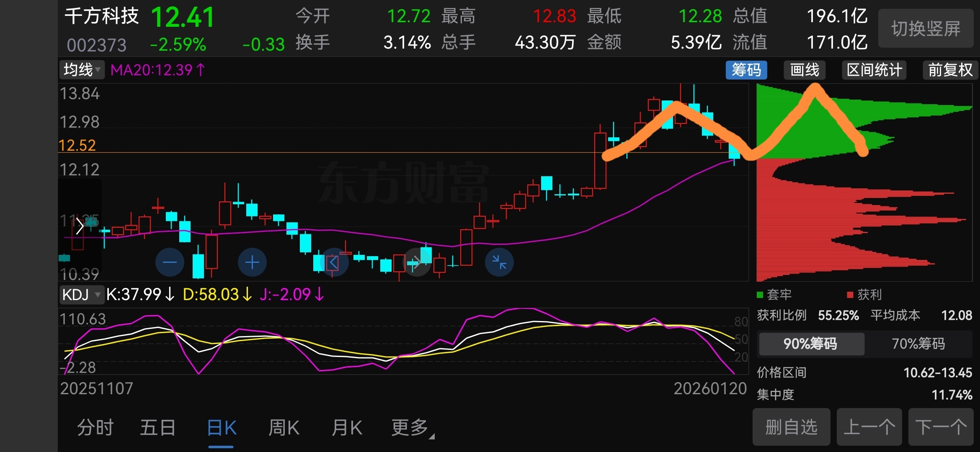Toggle the 筹码 chip distribution panel

click(x=746, y=70)
